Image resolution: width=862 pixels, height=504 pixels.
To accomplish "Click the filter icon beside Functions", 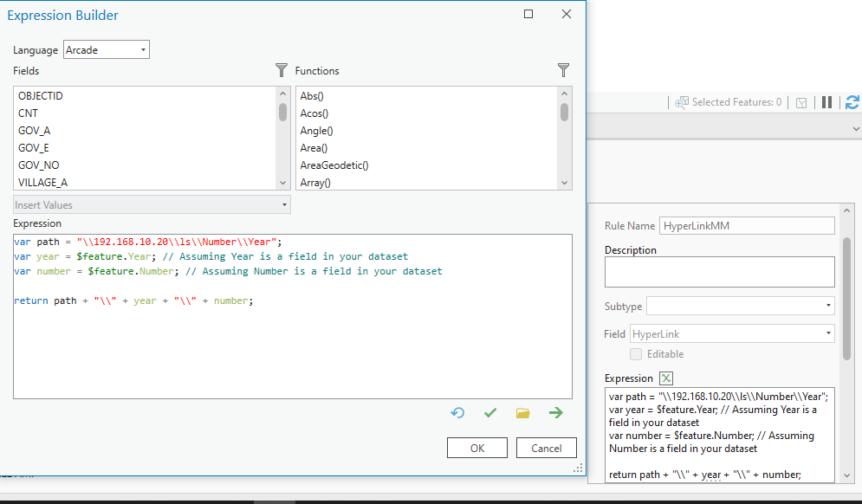I will (x=563, y=70).
